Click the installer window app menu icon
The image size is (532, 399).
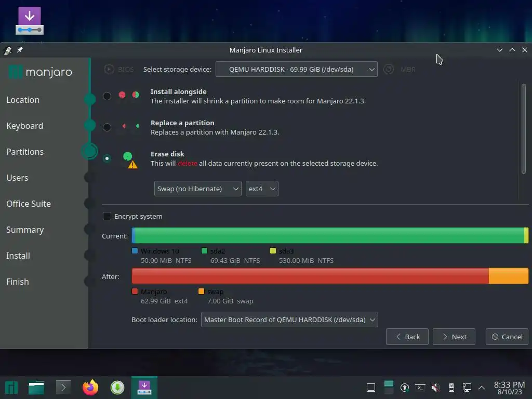[x=7, y=50]
